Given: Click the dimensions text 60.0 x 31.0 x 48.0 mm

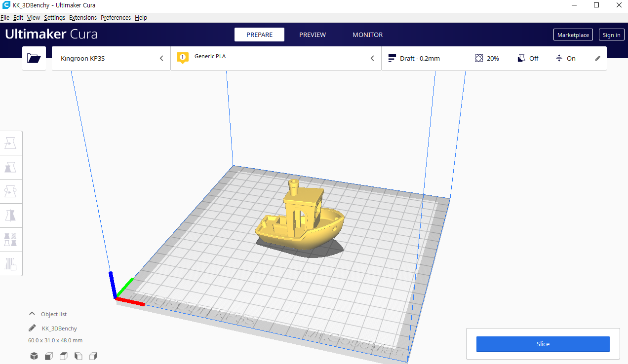Looking at the screenshot, I should [55, 340].
